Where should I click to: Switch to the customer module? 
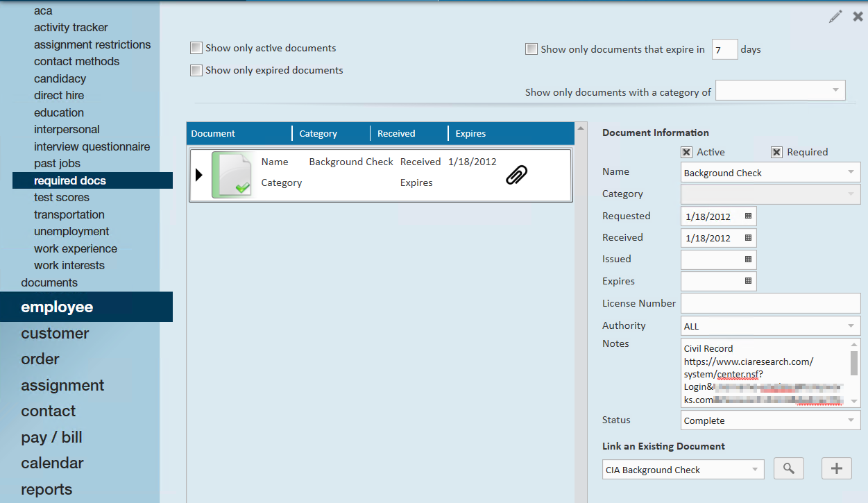coord(55,333)
